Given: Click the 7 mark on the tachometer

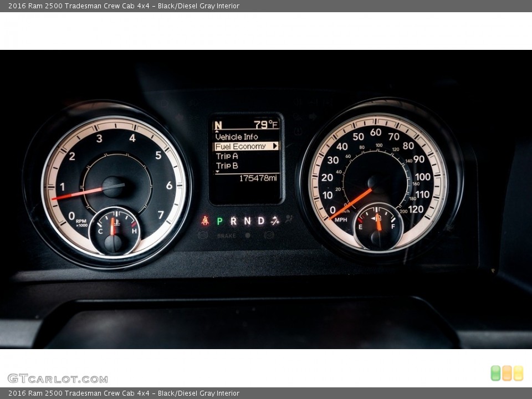Looking at the screenshot, I should pos(161,215).
